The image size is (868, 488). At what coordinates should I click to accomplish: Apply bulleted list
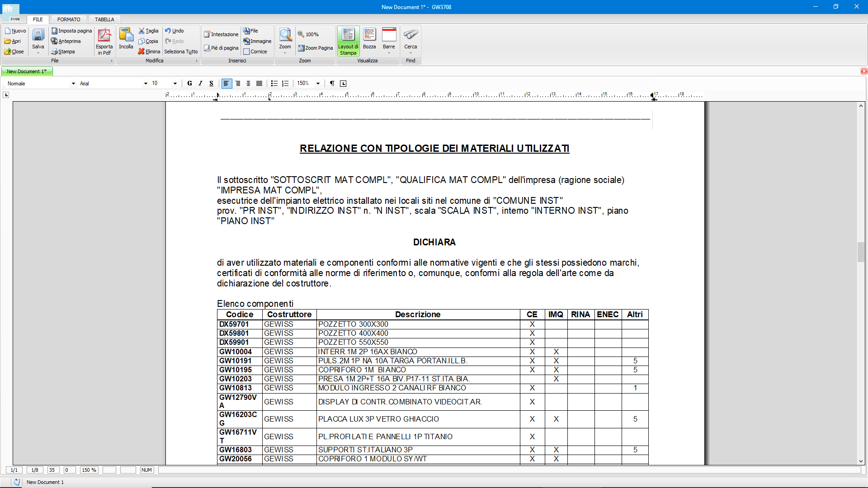click(x=274, y=84)
